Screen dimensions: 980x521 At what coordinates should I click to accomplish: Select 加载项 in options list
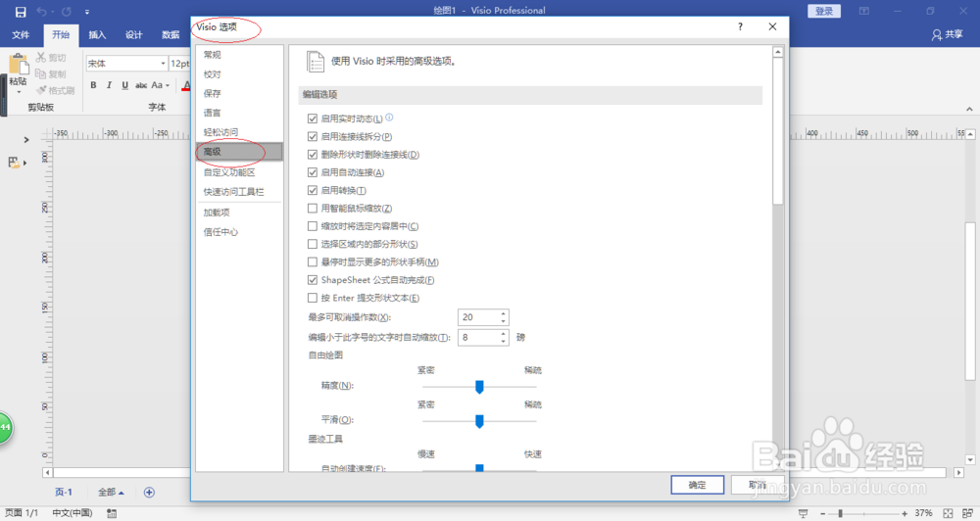[x=239, y=213]
